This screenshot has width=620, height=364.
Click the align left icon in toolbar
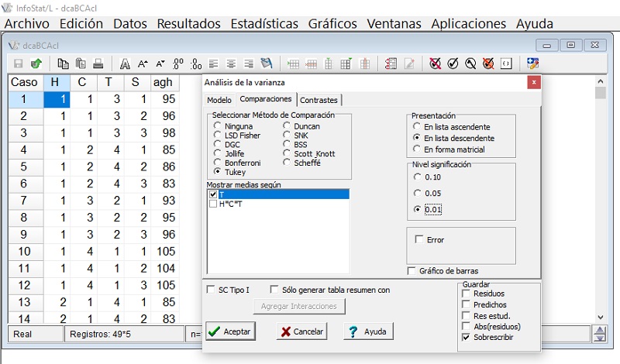pos(213,64)
